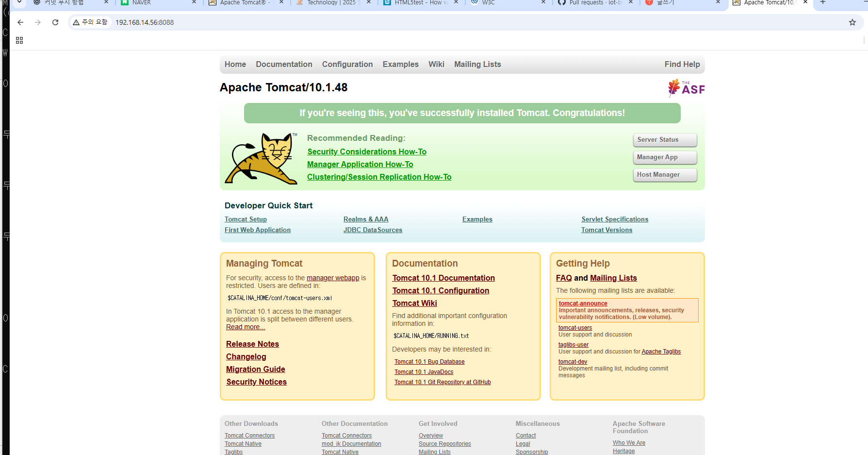
Task: Click the browser forward arrow
Action: [38, 22]
